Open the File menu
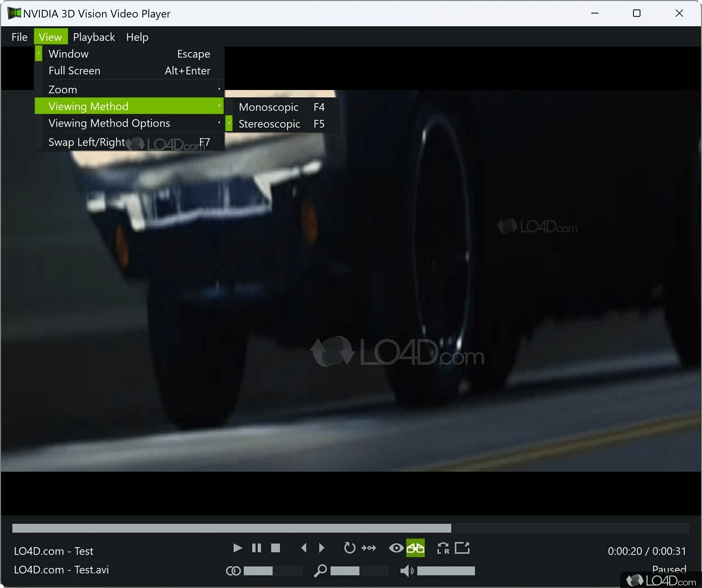This screenshot has width=702, height=588. 19,37
